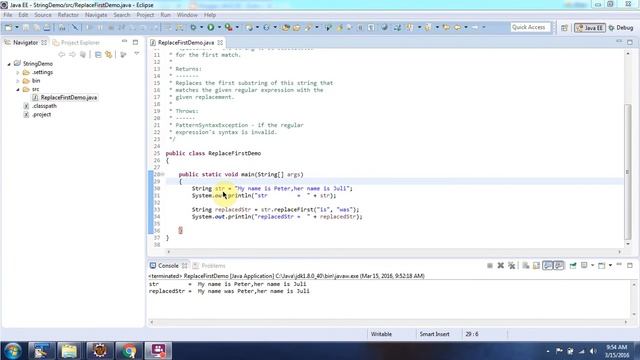Toggle Link with Editor in Navigator

[x=109, y=54]
